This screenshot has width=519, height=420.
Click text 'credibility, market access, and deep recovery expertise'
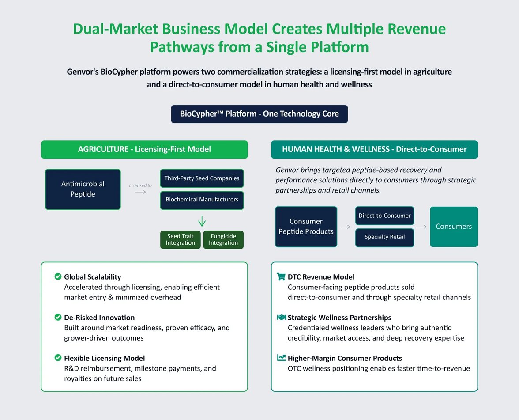pos(376,338)
